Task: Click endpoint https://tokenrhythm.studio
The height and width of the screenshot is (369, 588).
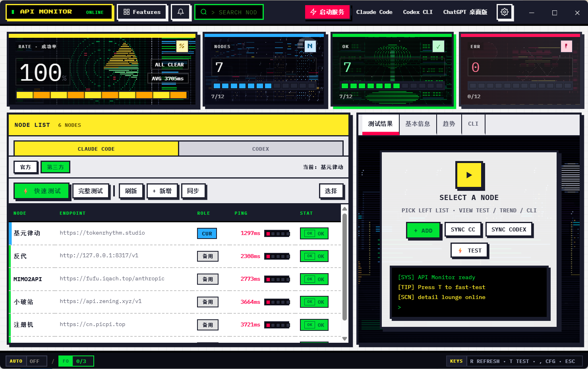Action: [x=102, y=233]
